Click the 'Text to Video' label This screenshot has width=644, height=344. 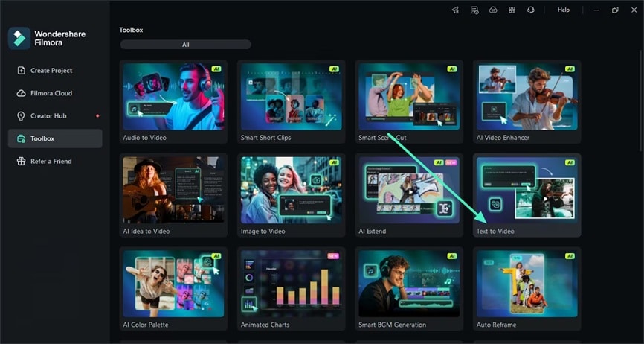coord(495,232)
